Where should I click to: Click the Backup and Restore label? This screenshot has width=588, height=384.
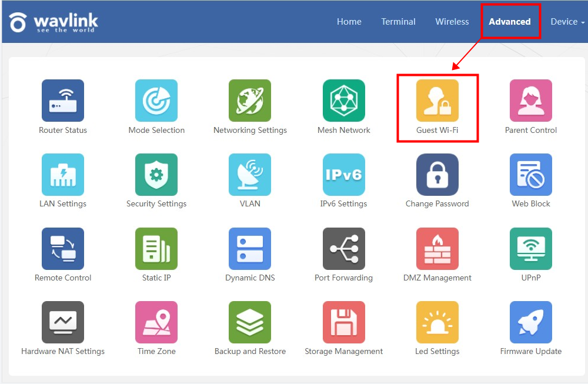(x=250, y=352)
